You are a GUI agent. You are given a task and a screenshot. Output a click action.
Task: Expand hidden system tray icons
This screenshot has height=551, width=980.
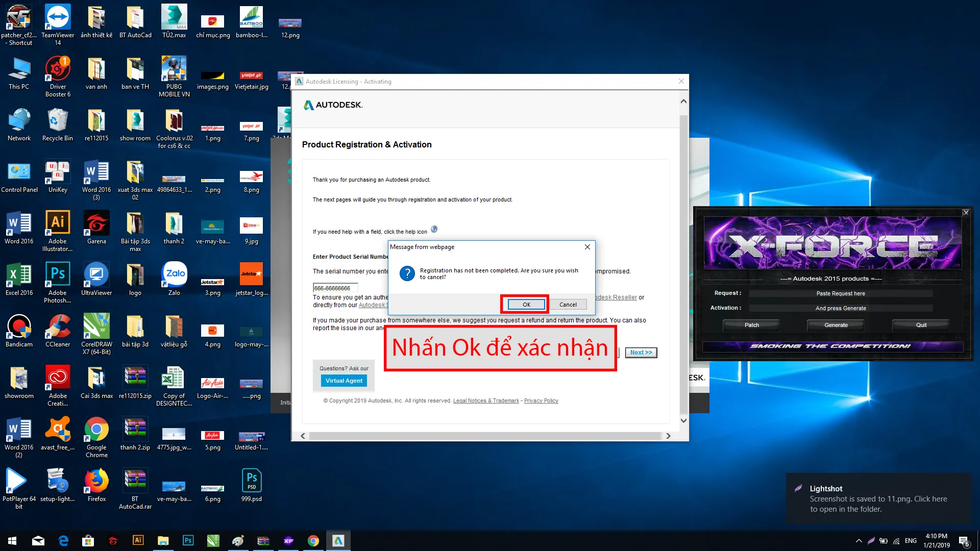point(859,541)
